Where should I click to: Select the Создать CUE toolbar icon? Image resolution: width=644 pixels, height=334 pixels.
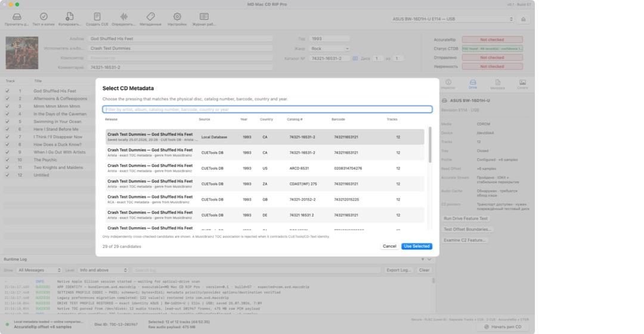(x=97, y=17)
